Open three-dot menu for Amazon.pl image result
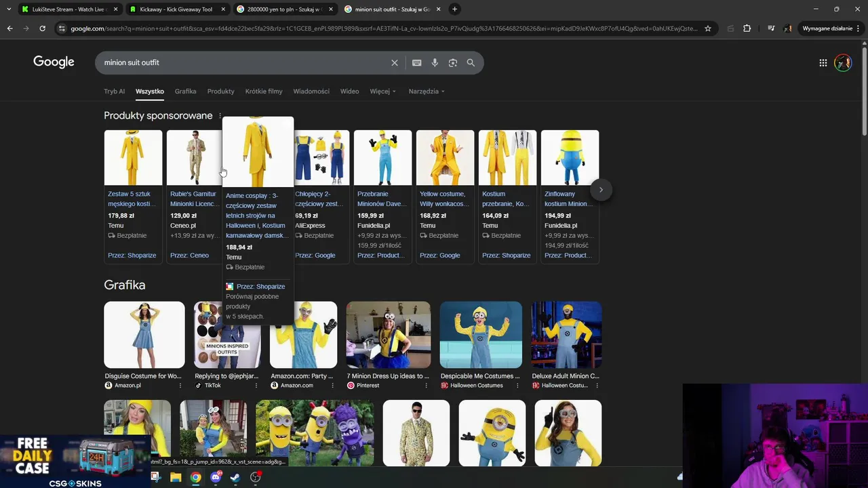Screen dimensions: 868x488 (x=180, y=385)
